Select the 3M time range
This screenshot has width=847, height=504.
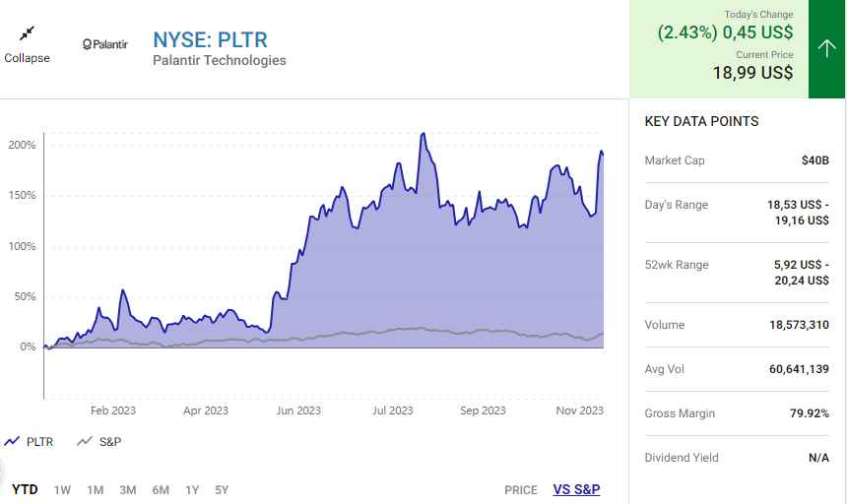[x=127, y=490]
